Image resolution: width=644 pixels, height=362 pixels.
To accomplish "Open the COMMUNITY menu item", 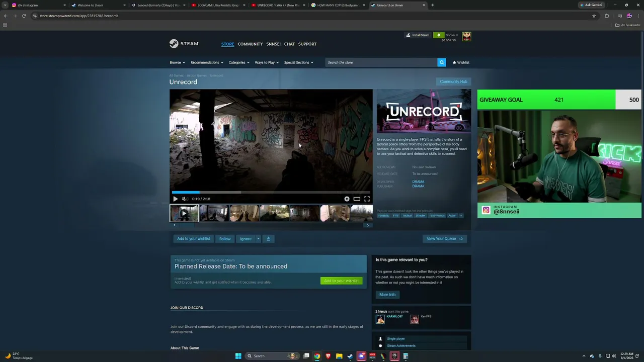I will click(x=250, y=44).
